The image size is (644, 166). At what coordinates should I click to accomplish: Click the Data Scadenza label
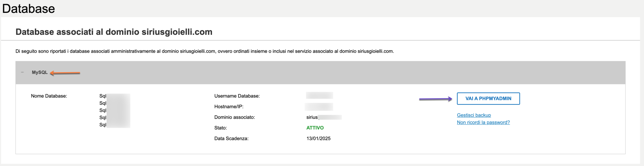(x=231, y=138)
